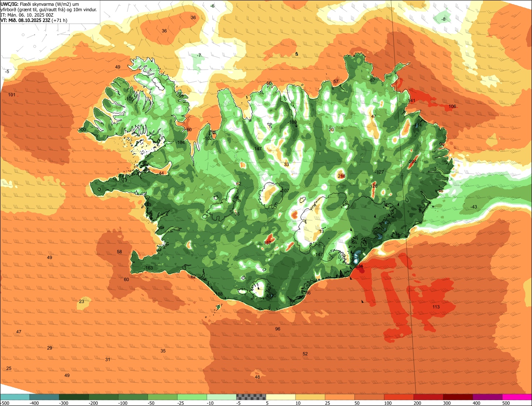The image size is (532, 406).
Task: Pick the magenta above-500 legend swatch
Action: coord(517,397)
